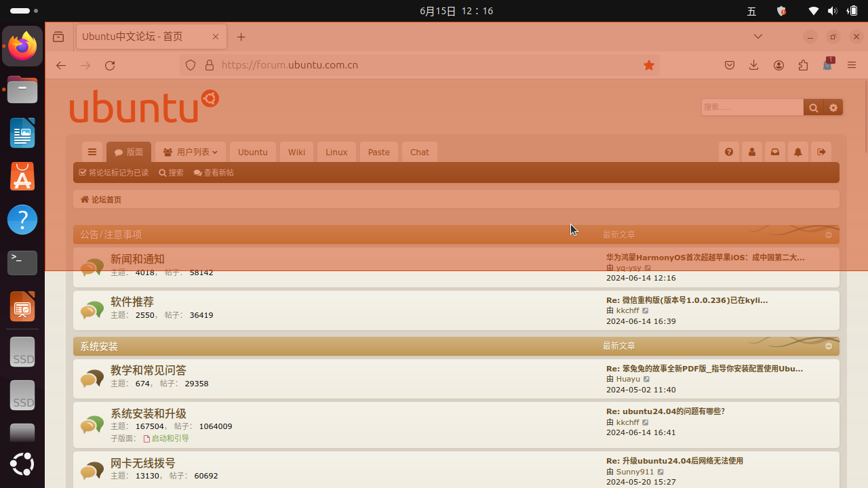Image resolution: width=868 pixels, height=488 pixels.
Task: Switch to the 版面 tab
Action: 129,152
